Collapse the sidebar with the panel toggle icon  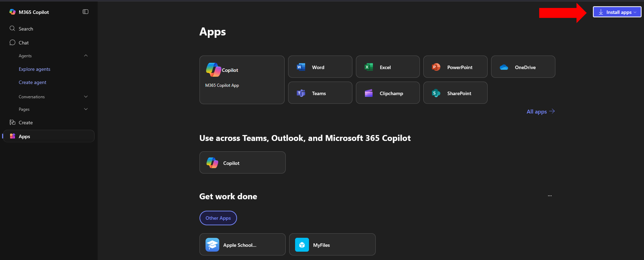coord(85,12)
